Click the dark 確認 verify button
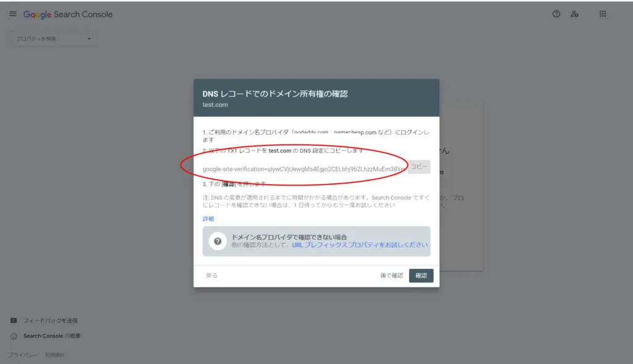Image resolution: width=633 pixels, height=364 pixels. (x=421, y=276)
